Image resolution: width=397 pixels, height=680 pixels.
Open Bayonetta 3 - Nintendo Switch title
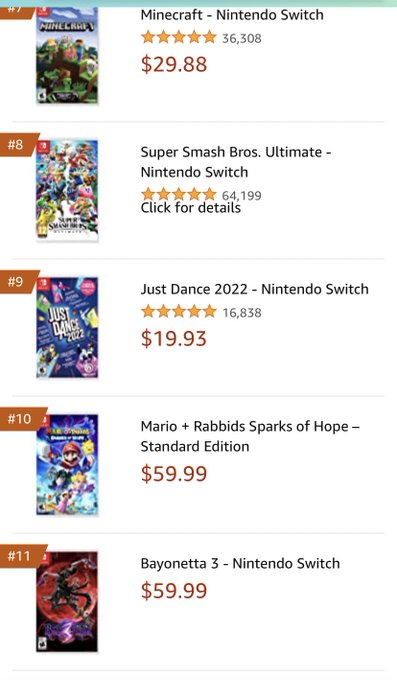(240, 563)
